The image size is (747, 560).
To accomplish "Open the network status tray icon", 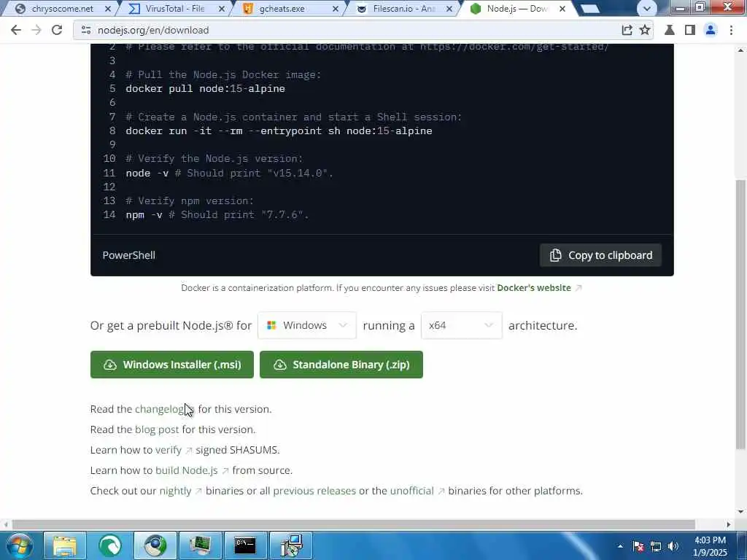I will tap(656, 546).
